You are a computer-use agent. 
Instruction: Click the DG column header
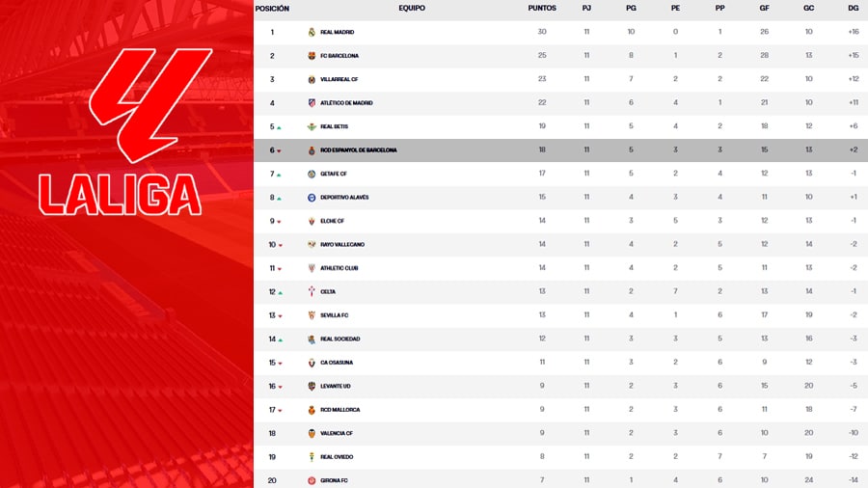pyautogui.click(x=853, y=8)
